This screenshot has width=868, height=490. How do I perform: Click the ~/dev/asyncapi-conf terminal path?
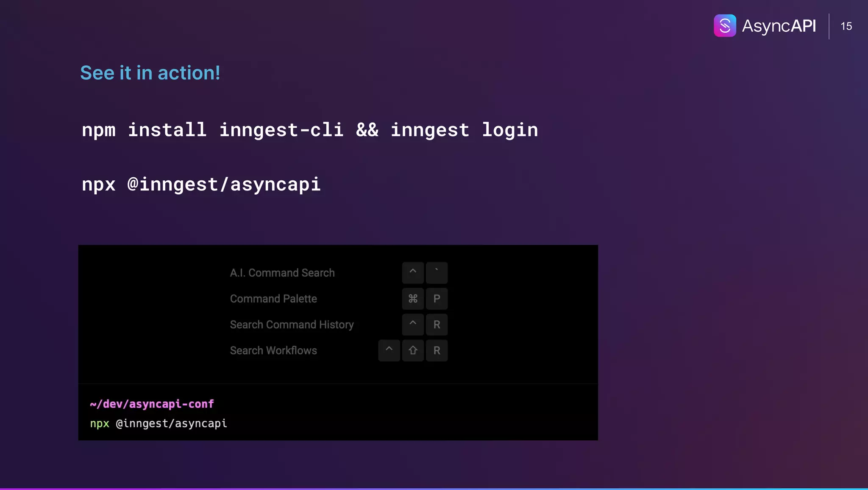152,404
